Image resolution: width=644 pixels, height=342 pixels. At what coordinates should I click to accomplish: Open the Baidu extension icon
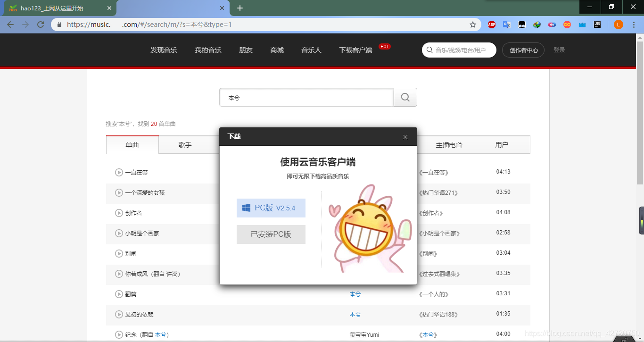tap(552, 25)
